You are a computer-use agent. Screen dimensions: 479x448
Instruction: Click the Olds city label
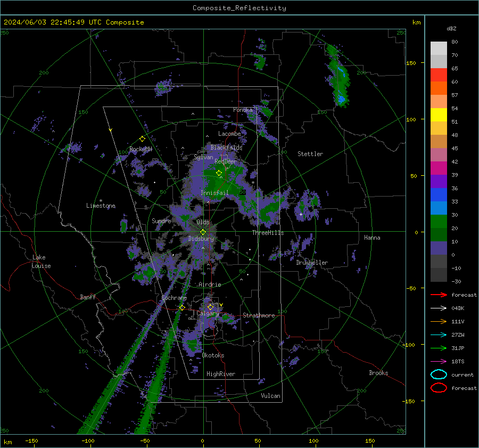coord(203,222)
